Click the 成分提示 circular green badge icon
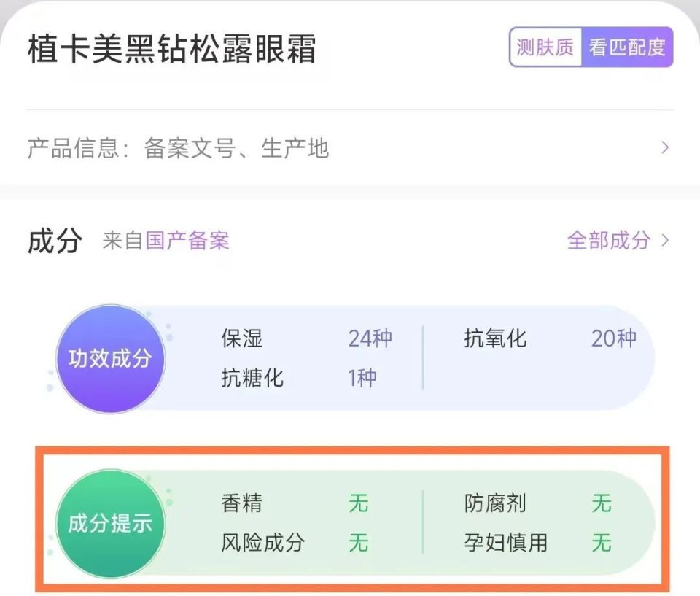 pyautogui.click(x=110, y=524)
